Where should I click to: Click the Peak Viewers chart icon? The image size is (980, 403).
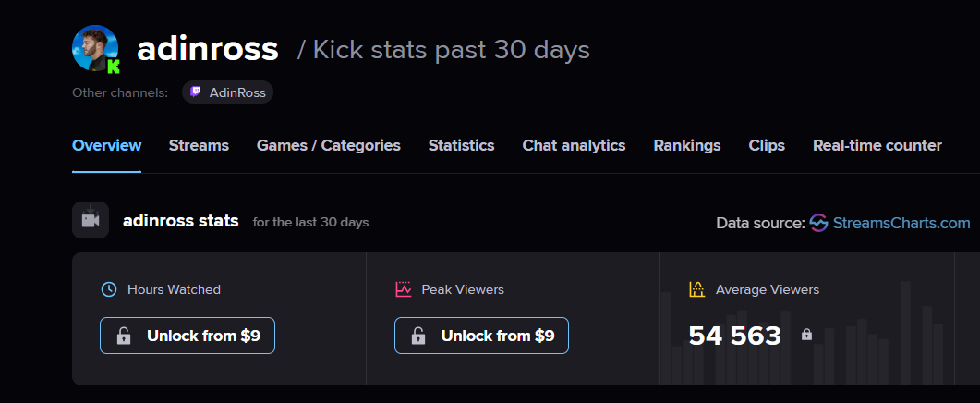click(403, 289)
